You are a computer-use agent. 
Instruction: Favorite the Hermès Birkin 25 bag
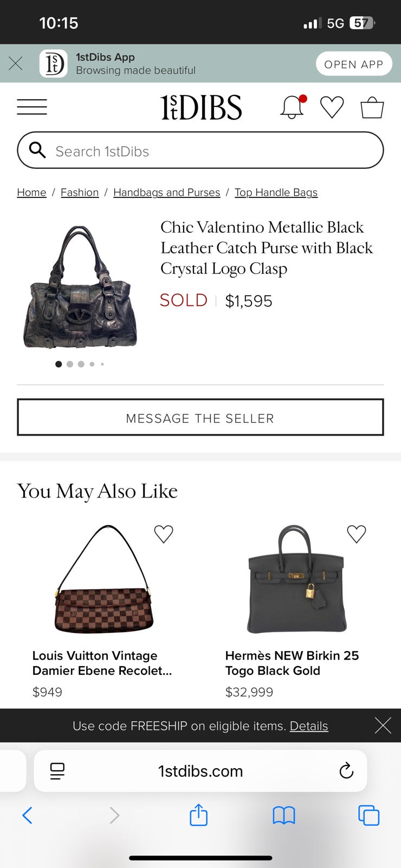coord(356,534)
